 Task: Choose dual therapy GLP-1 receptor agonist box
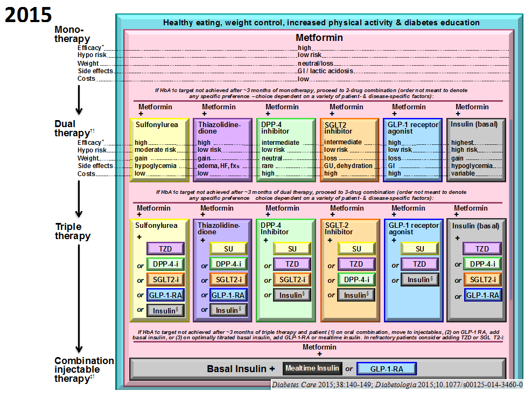coord(412,150)
